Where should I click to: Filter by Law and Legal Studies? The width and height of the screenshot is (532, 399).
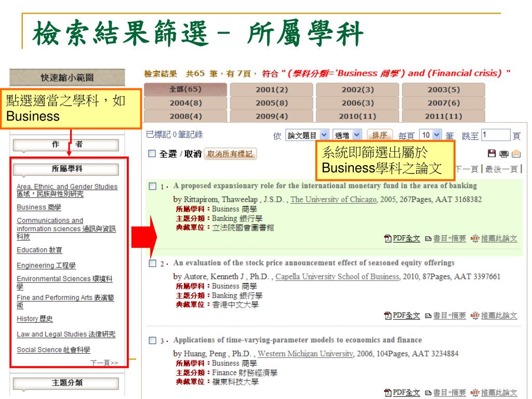tap(66, 334)
